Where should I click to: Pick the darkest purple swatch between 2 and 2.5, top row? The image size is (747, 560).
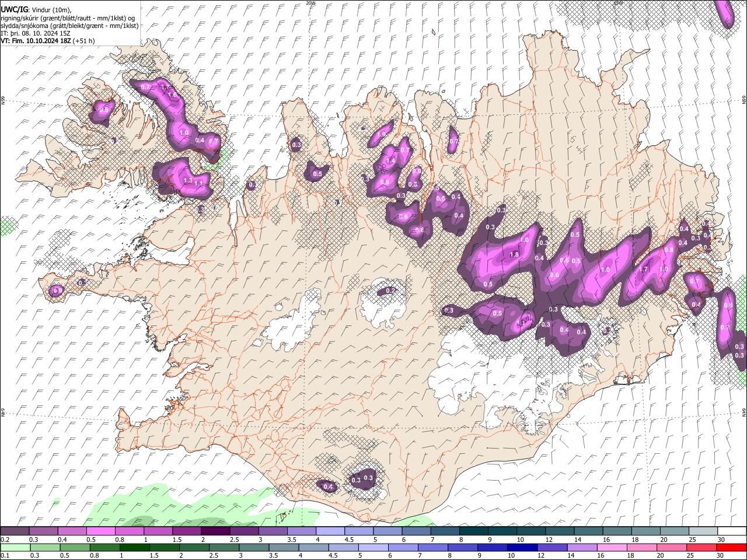pyautogui.click(x=215, y=531)
